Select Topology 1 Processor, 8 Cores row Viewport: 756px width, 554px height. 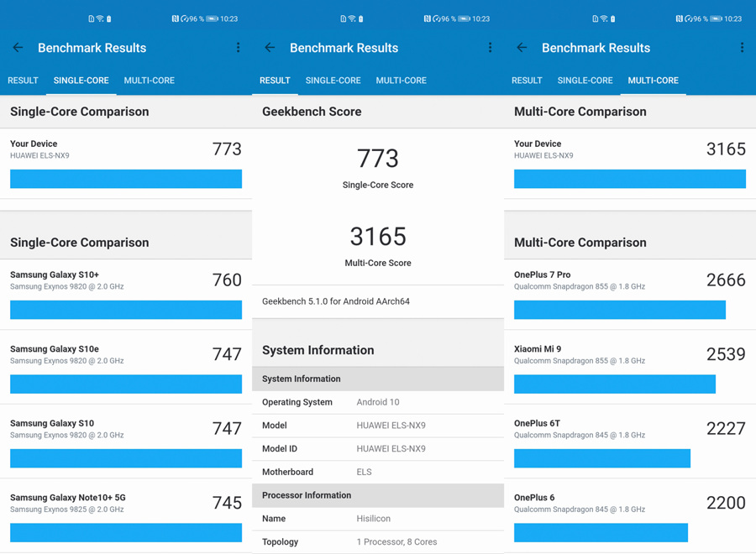(378, 542)
